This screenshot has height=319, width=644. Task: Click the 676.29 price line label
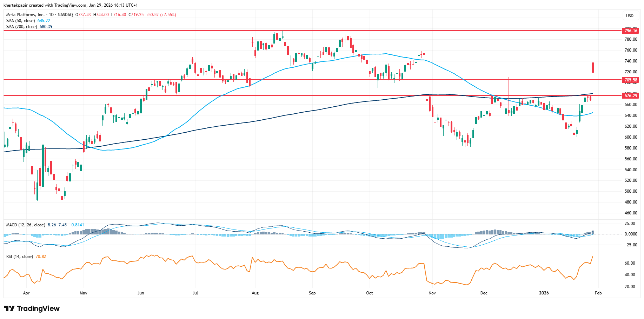coord(630,95)
